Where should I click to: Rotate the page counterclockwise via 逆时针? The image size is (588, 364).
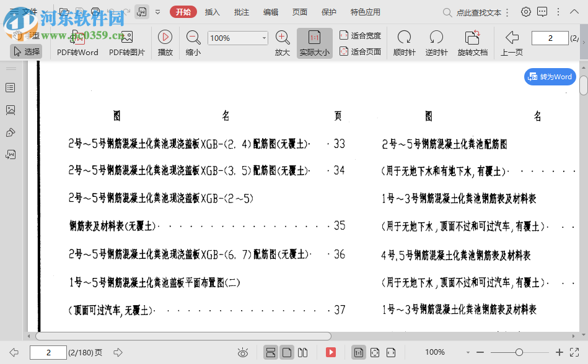pyautogui.click(x=436, y=42)
